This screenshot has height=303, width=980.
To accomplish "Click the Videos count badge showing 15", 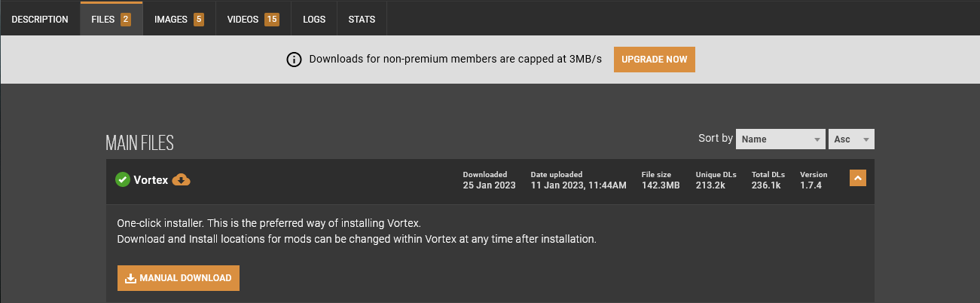I will click(272, 19).
